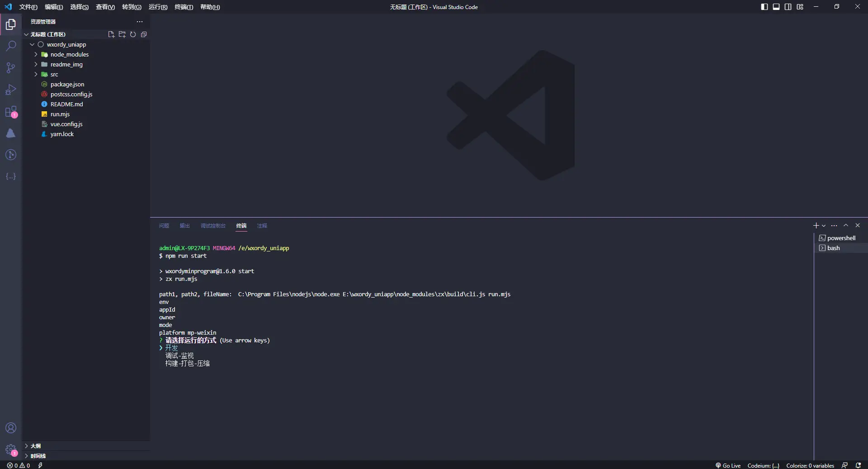The width and height of the screenshot is (868, 469).
Task: Click Codeium status bar item
Action: coord(764,465)
